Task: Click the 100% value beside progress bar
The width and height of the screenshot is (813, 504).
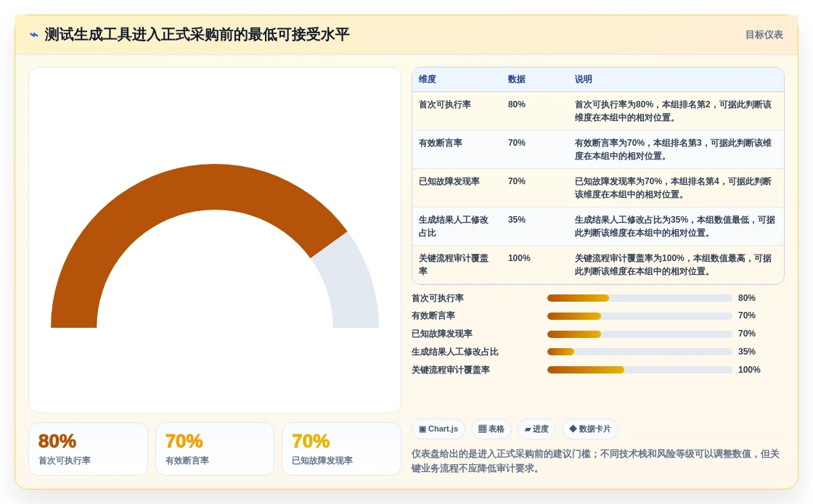Action: [x=749, y=370]
